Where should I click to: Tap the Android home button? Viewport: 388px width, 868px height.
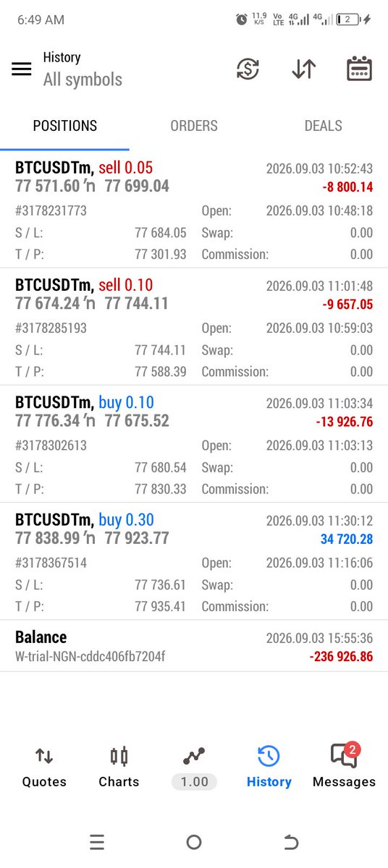tap(194, 842)
